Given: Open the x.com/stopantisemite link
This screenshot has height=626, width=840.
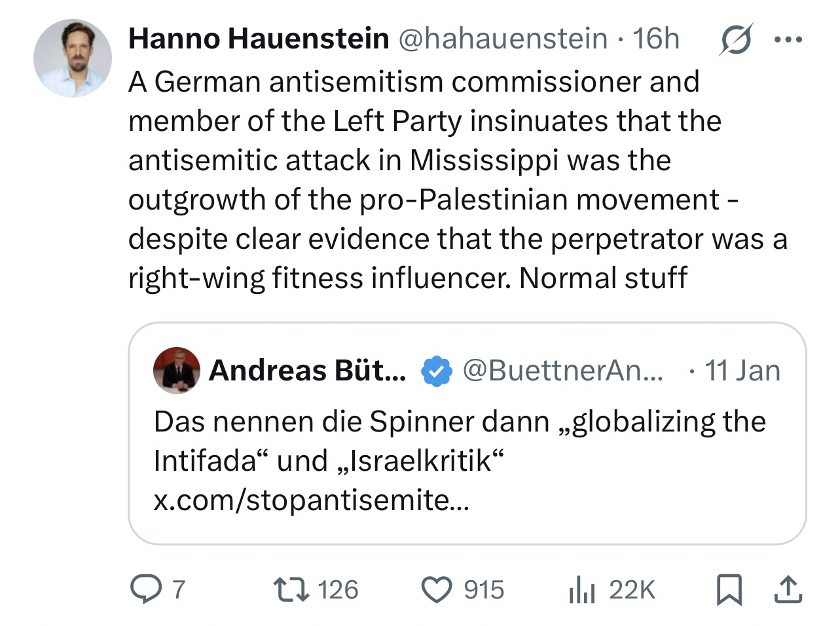Looking at the screenshot, I should coord(312,500).
